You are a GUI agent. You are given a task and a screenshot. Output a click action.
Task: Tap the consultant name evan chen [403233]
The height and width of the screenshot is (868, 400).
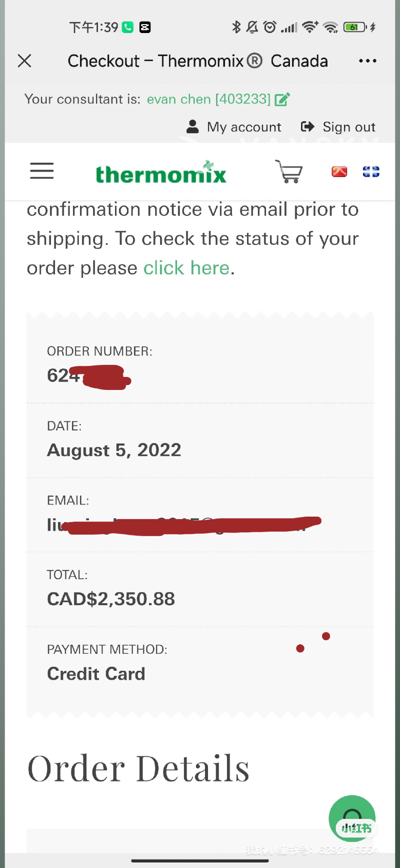pyautogui.click(x=208, y=99)
